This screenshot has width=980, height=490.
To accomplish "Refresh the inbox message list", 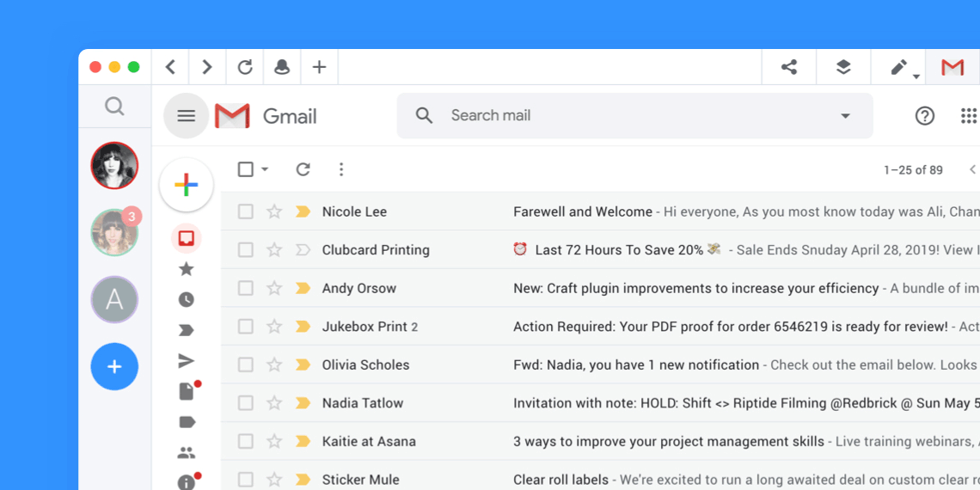I will tap(303, 169).
